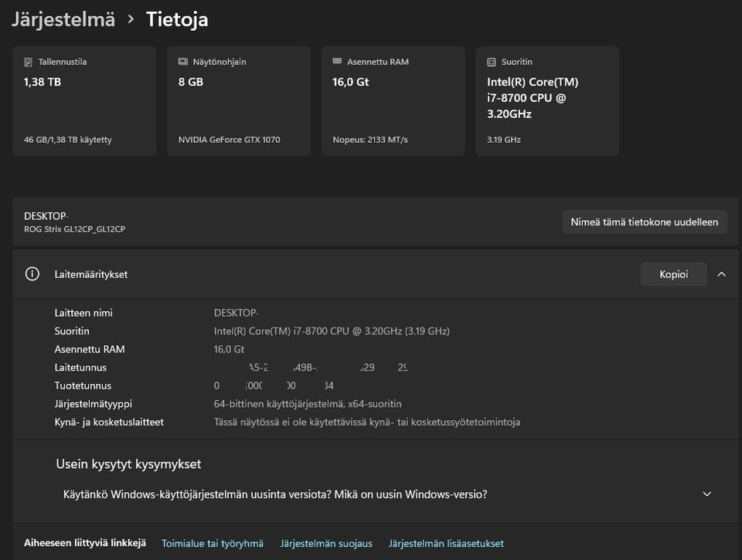Click the info icon next to Laitemääritykset

coord(32,274)
